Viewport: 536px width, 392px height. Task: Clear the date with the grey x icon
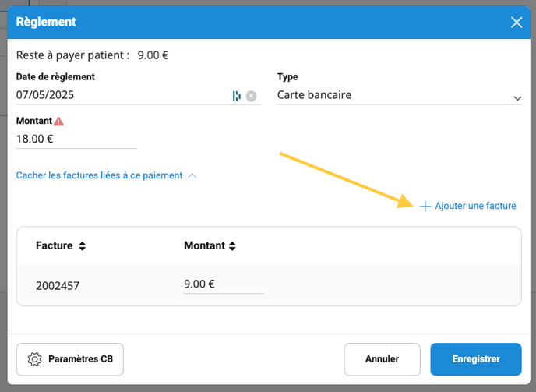251,96
